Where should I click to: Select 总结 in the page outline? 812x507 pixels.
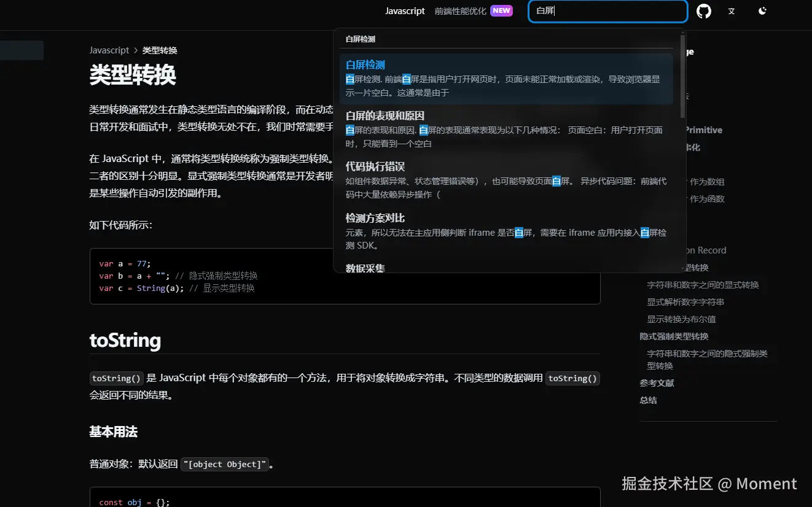(647, 400)
